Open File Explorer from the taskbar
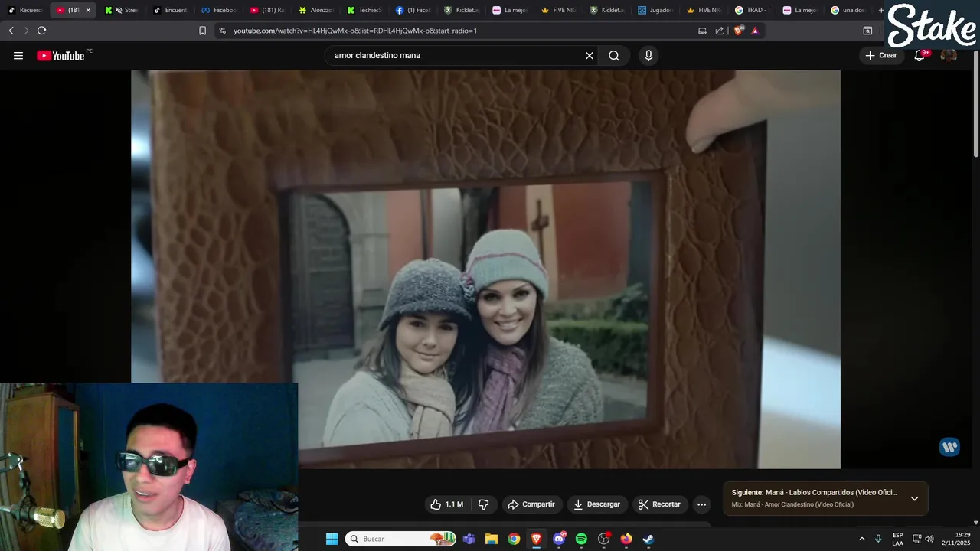 pyautogui.click(x=492, y=539)
